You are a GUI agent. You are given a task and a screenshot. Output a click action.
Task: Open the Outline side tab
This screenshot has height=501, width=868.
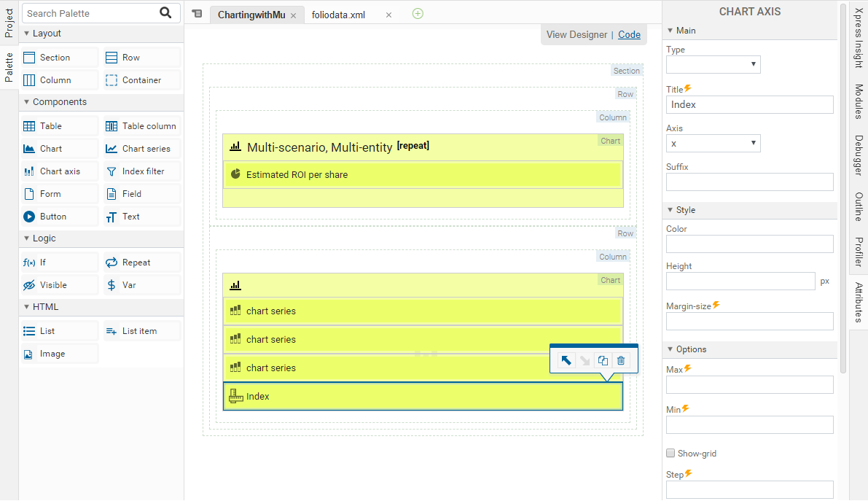point(859,207)
